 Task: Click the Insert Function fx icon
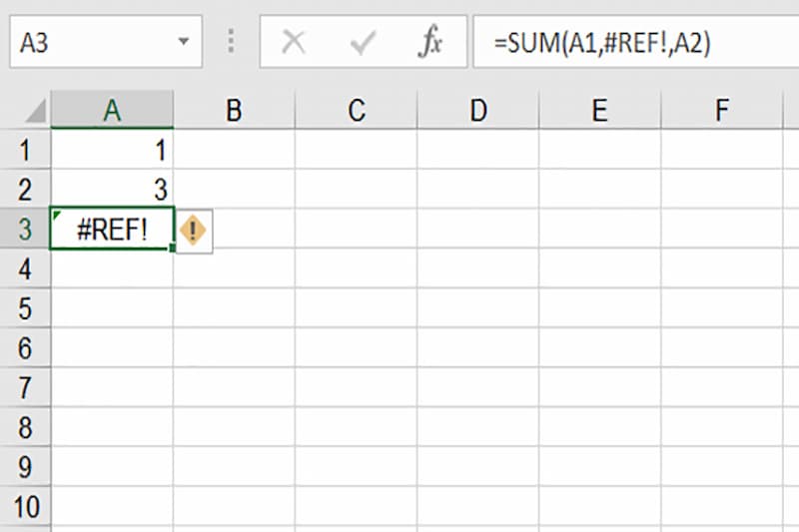430,42
